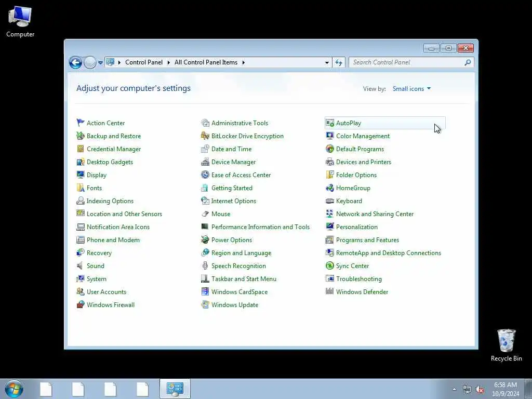Screen dimensions: 532x399
Task: Open the Action Center flag icon
Action: pos(81,123)
